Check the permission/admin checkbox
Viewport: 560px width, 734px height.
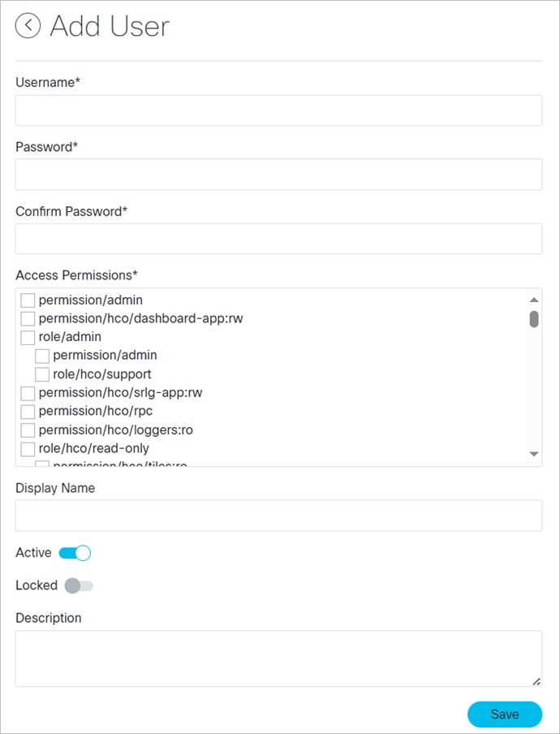point(28,300)
